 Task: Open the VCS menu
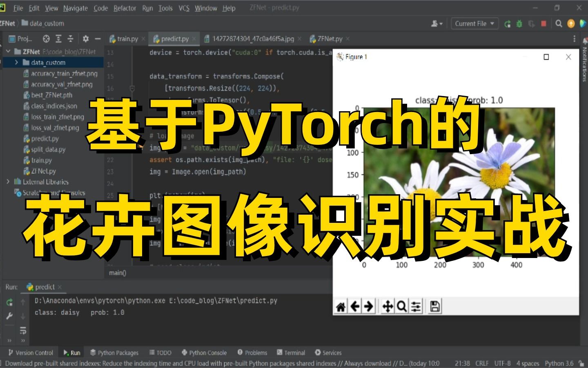click(x=184, y=8)
